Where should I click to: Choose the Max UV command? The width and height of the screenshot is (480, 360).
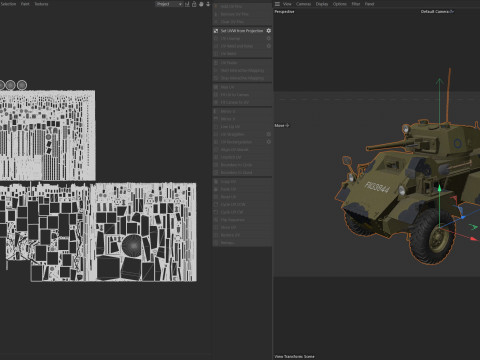point(242,87)
